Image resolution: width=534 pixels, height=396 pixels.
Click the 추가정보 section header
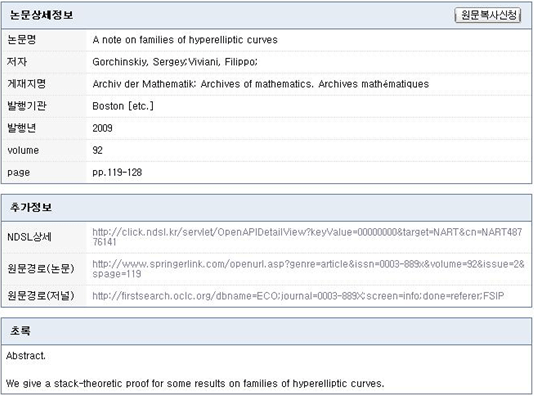tap(31, 207)
